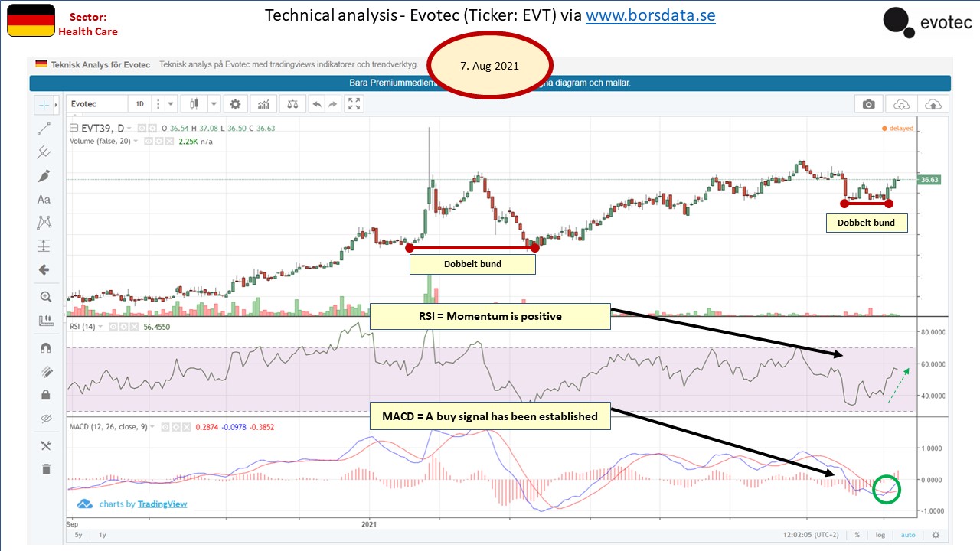This screenshot has width=980, height=551.
Task: Select the crosshair cursor tool
Action: point(44,104)
